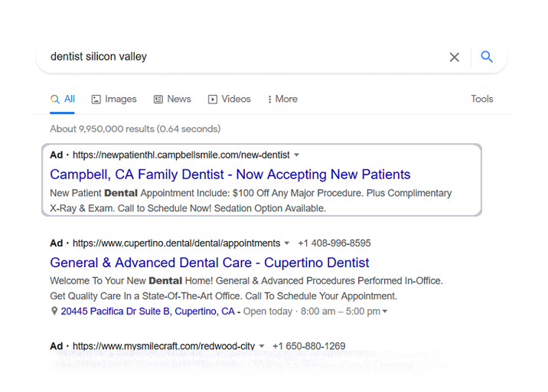Click 'New Patient Dental Appointment Include' ad description
This screenshot has height=392, width=548.
(x=250, y=201)
